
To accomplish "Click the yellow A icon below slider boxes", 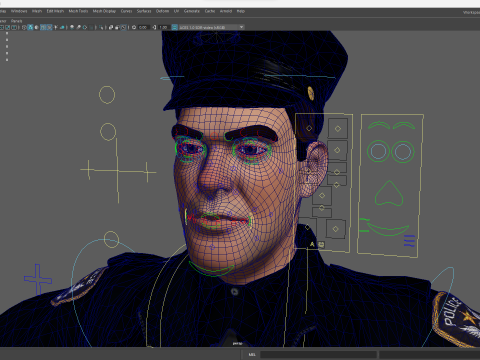I will pyautogui.click(x=312, y=244).
